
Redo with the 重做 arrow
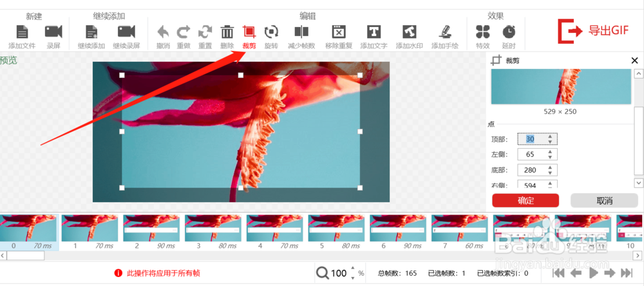184,32
